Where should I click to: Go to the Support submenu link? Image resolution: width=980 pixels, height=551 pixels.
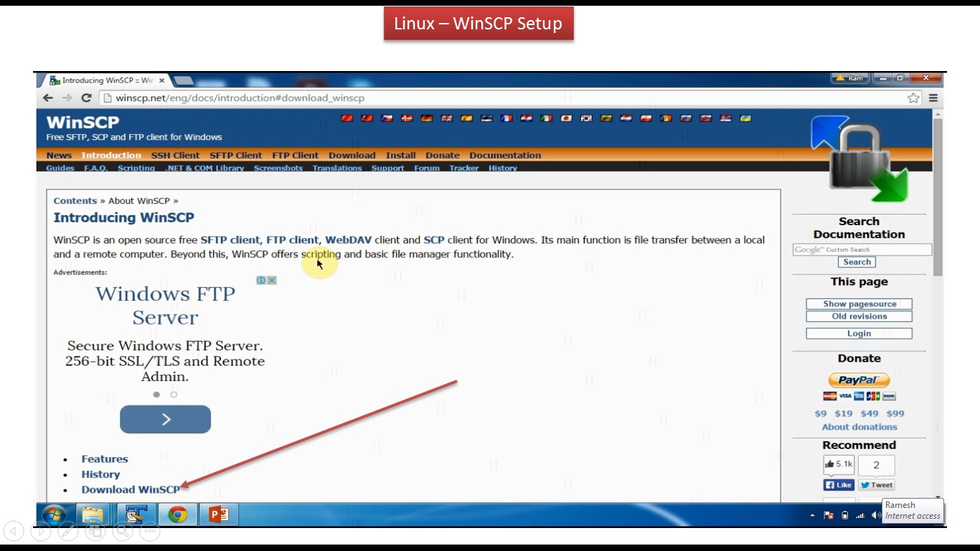click(x=388, y=168)
